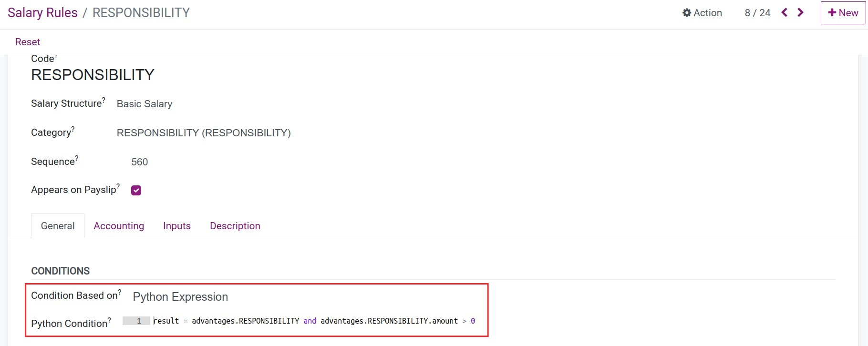
Task: Navigate to next salary rule with right chevron
Action: point(800,13)
